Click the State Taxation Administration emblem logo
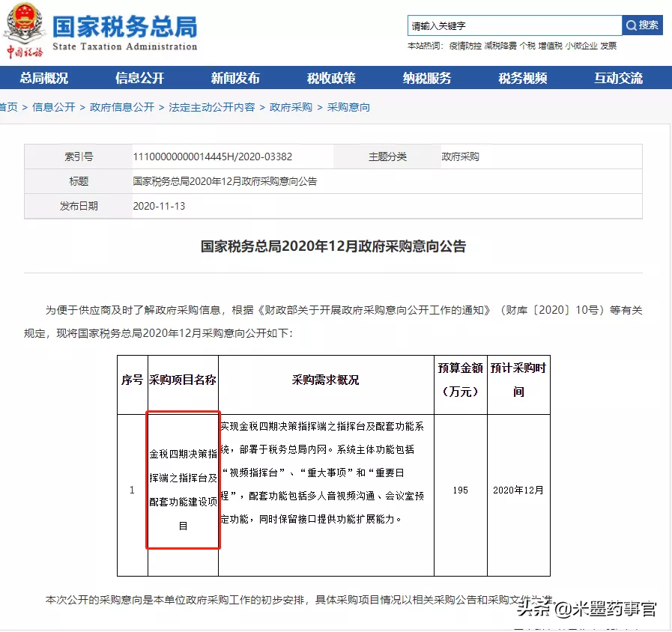 (25, 30)
